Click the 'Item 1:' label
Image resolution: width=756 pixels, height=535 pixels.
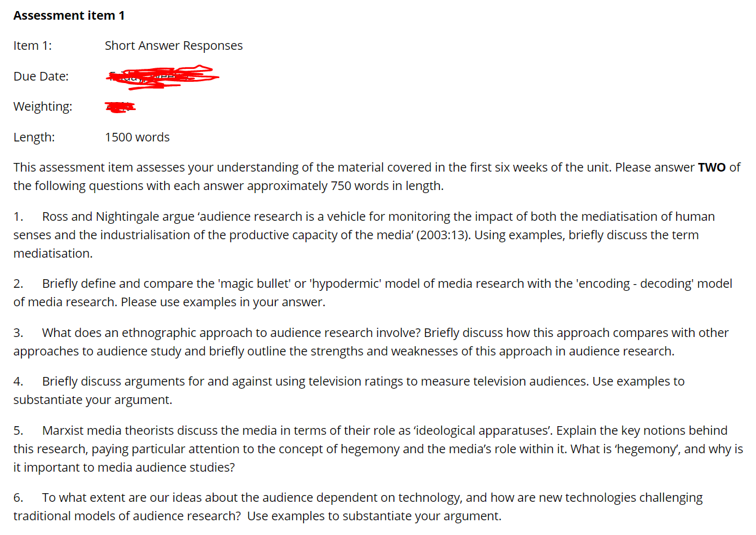pyautogui.click(x=33, y=46)
